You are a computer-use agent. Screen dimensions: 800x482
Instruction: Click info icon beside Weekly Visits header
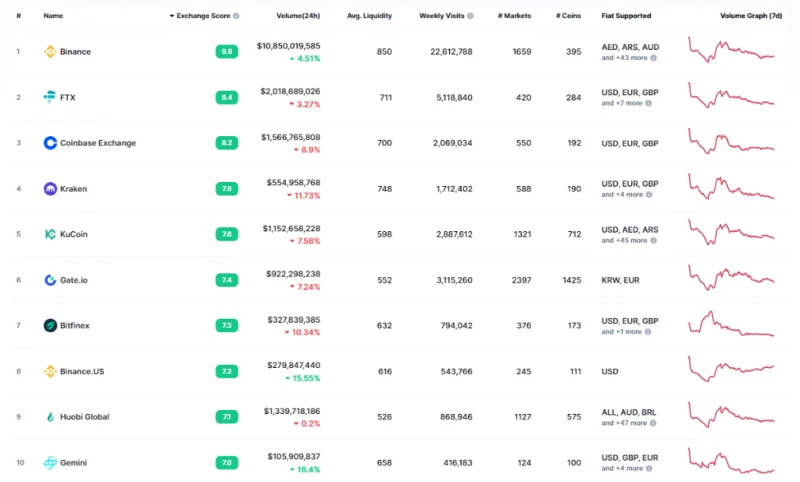(x=470, y=16)
